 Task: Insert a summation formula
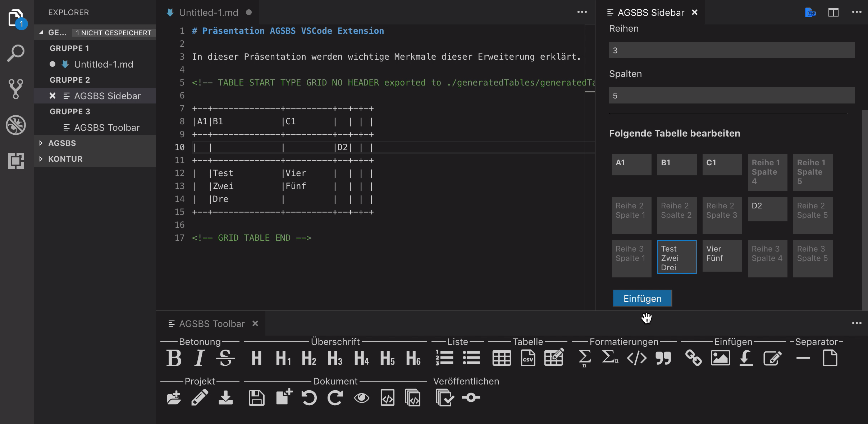[584, 358]
